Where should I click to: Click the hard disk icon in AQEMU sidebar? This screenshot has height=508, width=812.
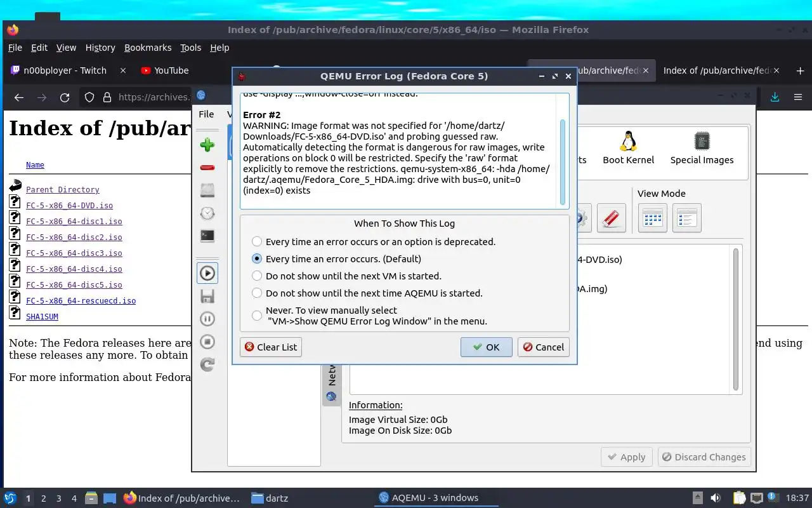point(207,190)
